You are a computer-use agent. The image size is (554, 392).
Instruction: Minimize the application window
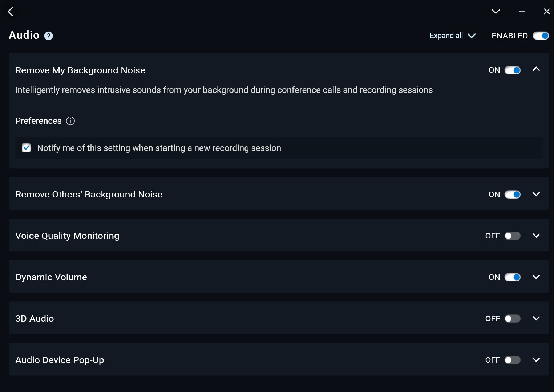[522, 12]
